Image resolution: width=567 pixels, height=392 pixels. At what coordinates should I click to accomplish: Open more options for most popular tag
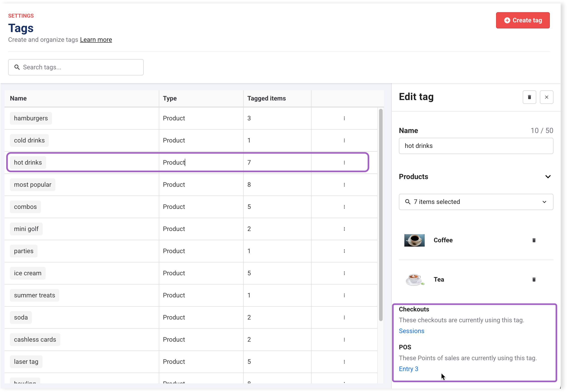tap(344, 185)
